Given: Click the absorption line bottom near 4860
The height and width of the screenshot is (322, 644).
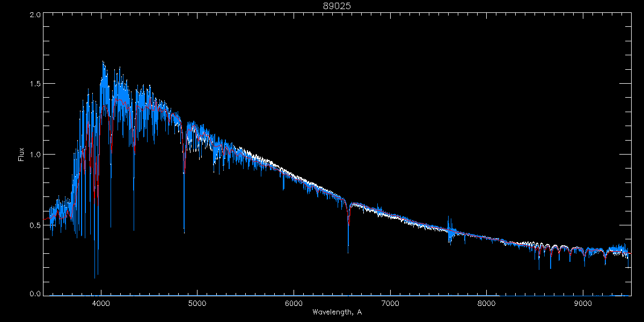Looking at the screenshot, I should click(184, 232).
